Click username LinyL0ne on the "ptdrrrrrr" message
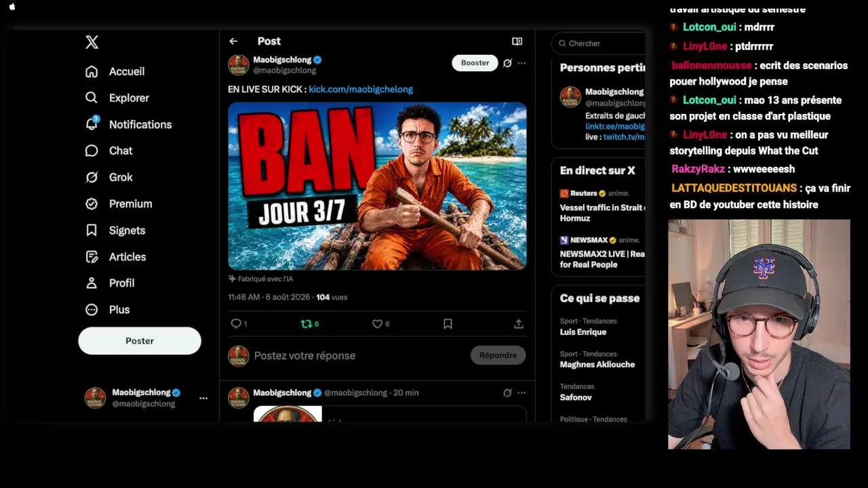This screenshot has width=868, height=488. pos(705,46)
